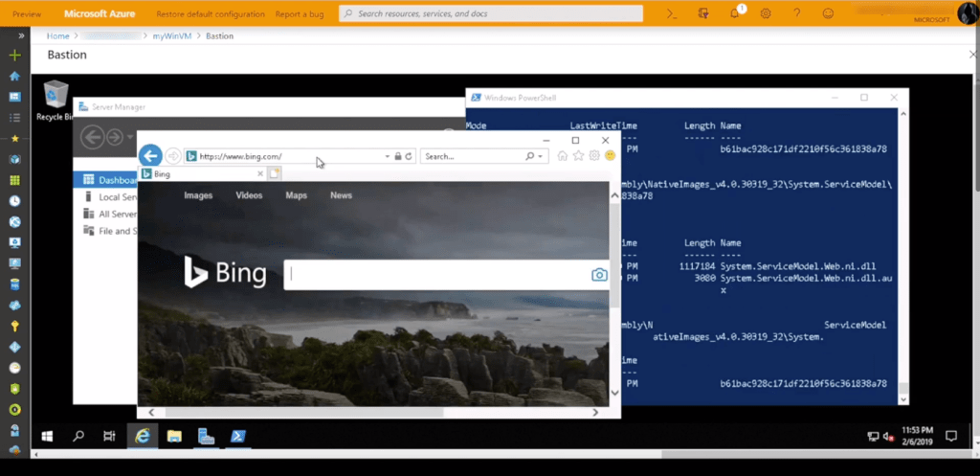Click the muted volume tray icon

(x=888, y=437)
